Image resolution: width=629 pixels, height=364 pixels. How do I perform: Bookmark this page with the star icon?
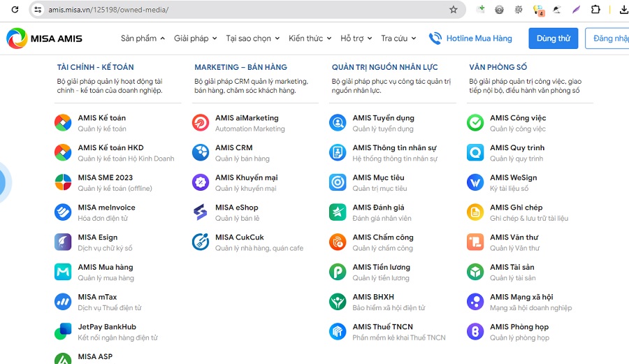454,10
